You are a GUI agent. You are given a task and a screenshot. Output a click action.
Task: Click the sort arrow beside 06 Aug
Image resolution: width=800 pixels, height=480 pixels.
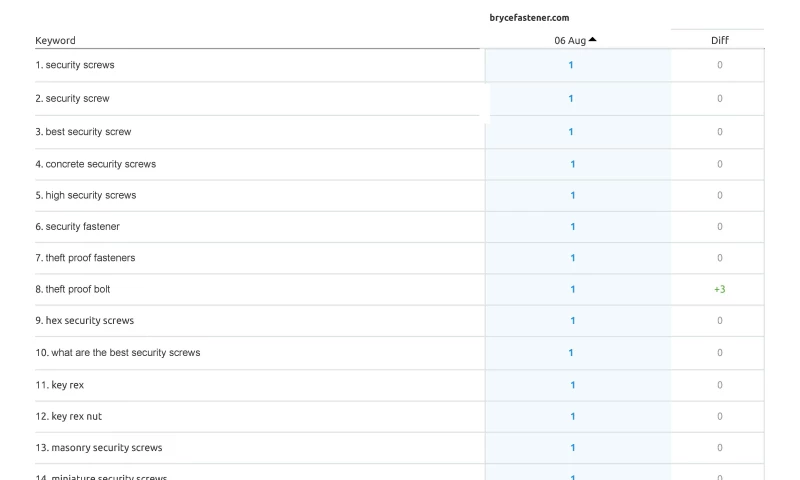pyautogui.click(x=593, y=40)
